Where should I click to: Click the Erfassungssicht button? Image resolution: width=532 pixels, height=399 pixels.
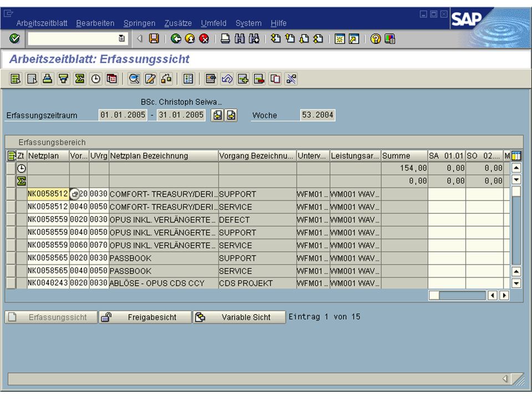tap(51, 317)
